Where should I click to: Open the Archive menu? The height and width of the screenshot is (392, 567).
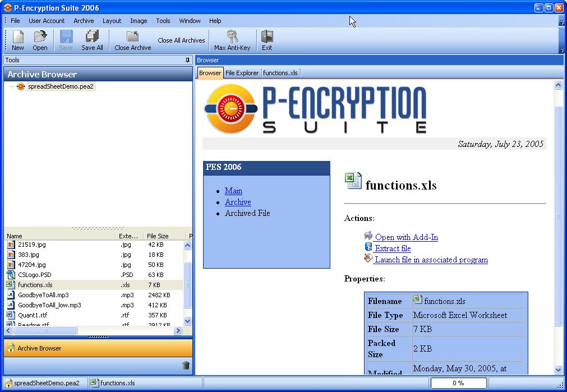(84, 21)
